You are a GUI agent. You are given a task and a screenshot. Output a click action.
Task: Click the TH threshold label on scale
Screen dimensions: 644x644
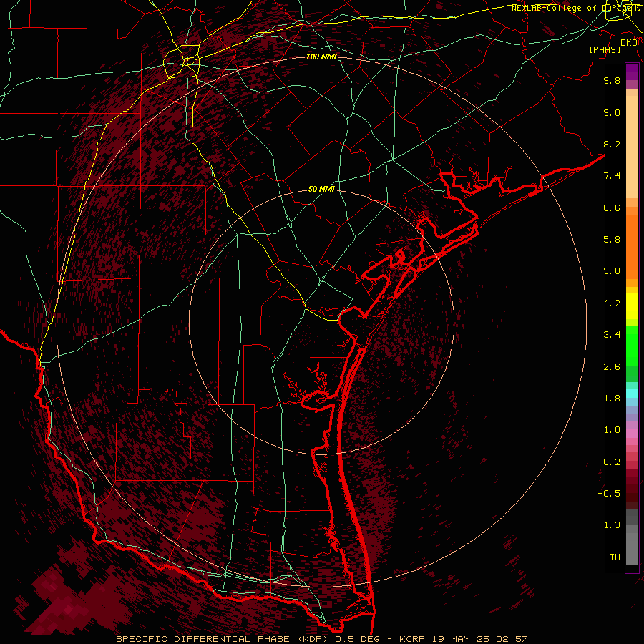tap(615, 557)
